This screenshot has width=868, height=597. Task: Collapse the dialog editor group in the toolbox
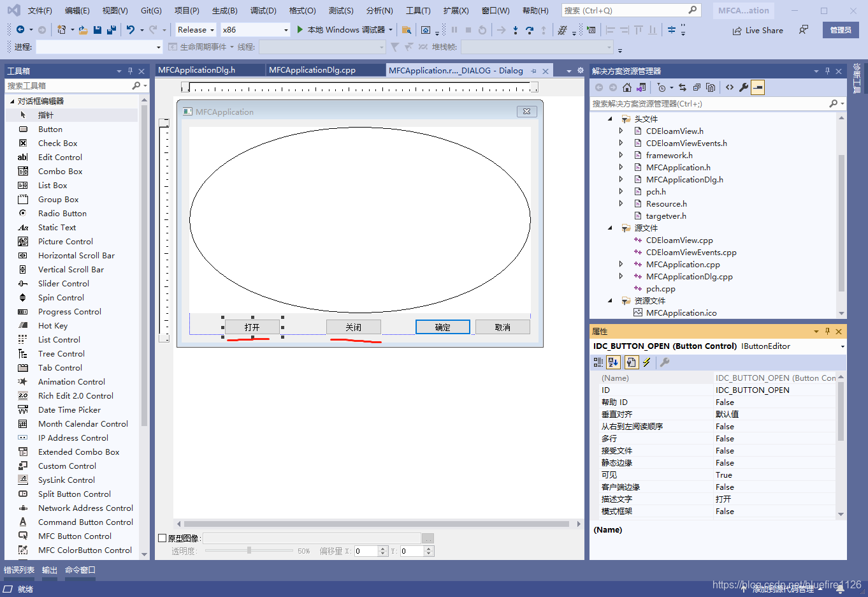[11, 101]
